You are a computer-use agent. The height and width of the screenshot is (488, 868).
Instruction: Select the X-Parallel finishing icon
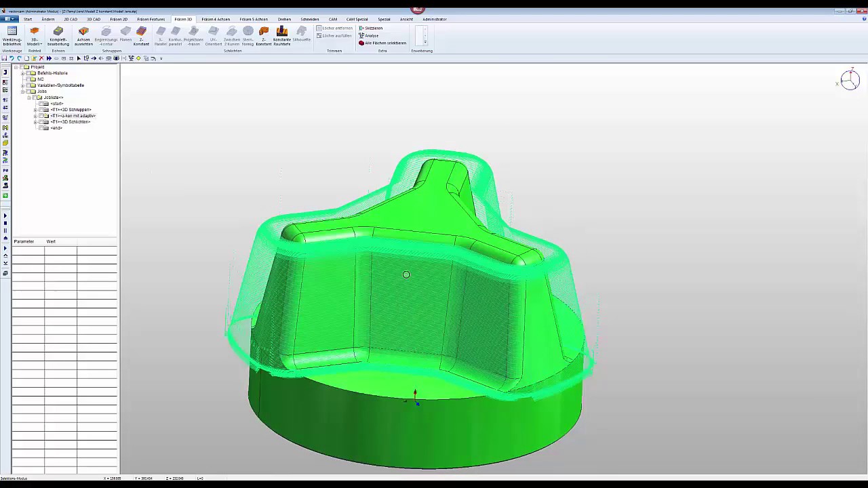[161, 35]
